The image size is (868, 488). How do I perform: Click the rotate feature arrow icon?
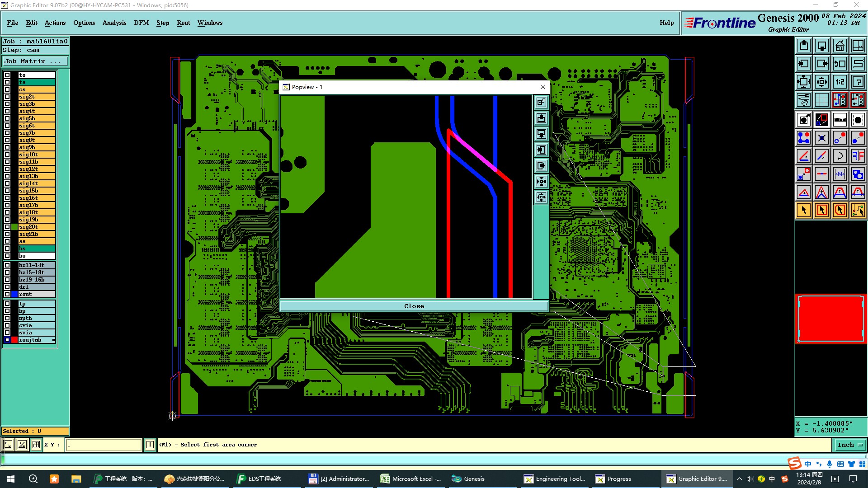(x=840, y=156)
